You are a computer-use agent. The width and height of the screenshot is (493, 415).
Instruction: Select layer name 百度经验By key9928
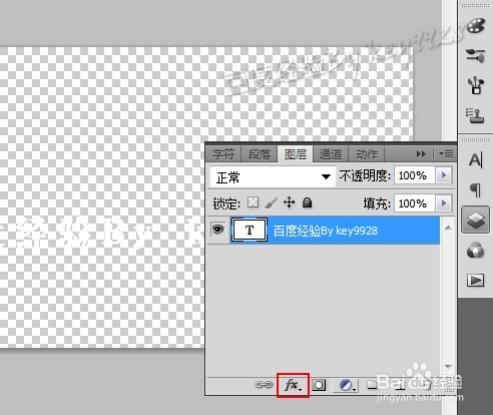point(325,231)
